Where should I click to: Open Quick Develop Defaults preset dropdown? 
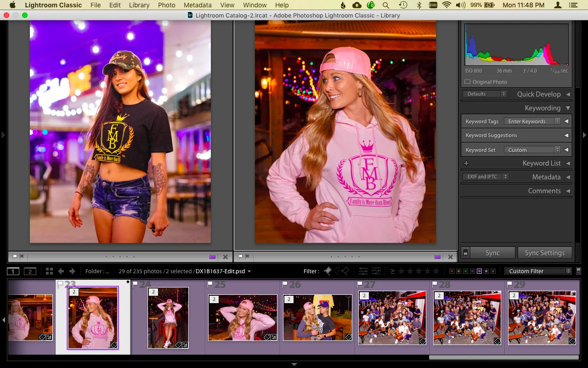tap(485, 94)
